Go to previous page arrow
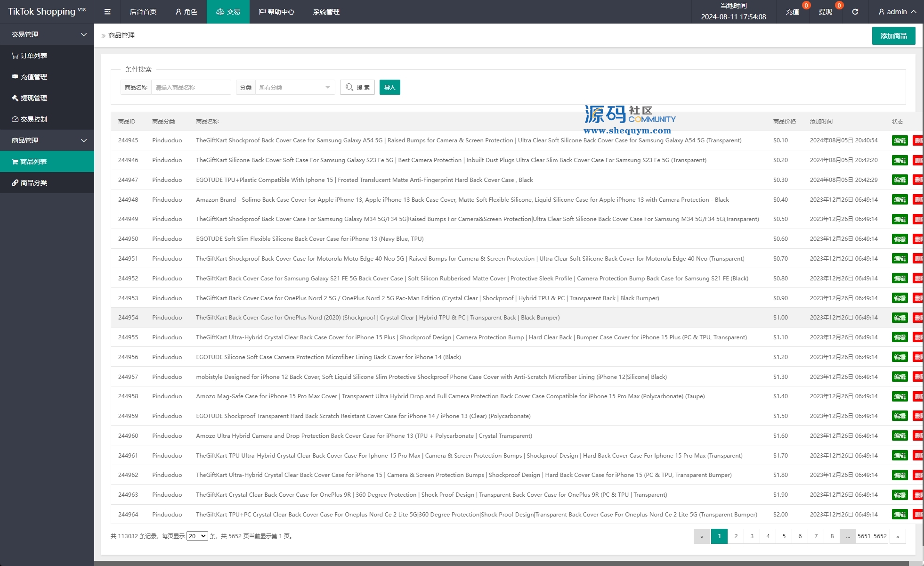This screenshot has height=566, width=924. [x=702, y=536]
